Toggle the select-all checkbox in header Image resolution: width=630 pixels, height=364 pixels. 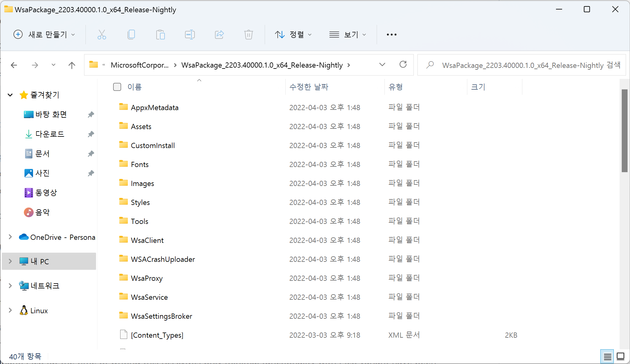(x=117, y=87)
